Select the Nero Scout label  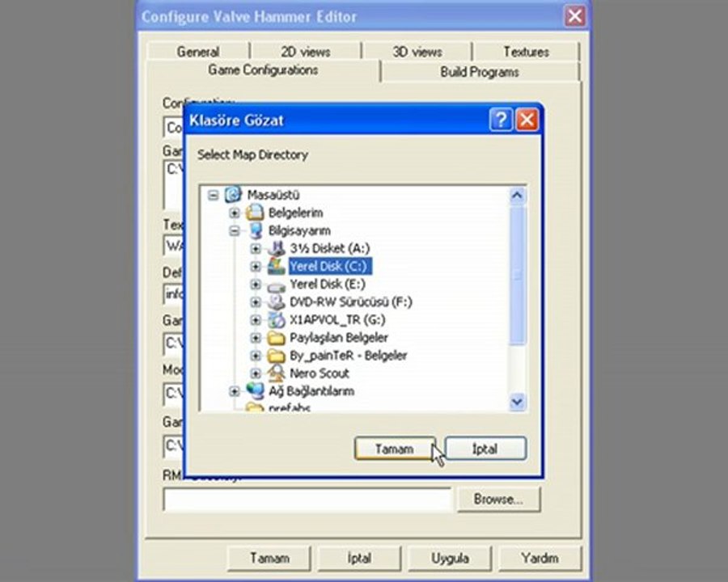pos(320,373)
